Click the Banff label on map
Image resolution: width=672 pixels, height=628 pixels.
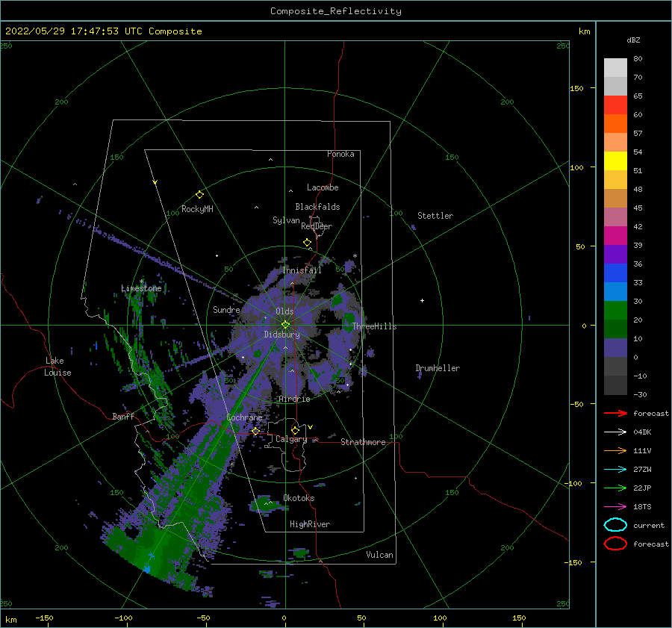point(123,416)
